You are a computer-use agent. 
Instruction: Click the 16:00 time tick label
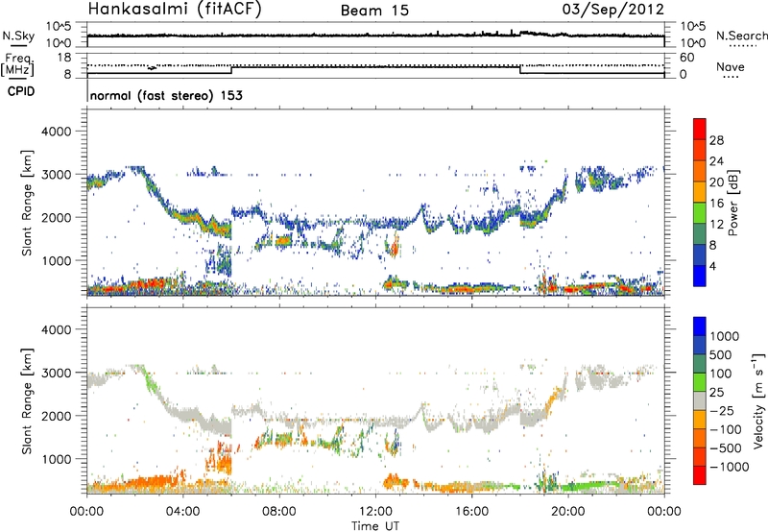pos(471,512)
